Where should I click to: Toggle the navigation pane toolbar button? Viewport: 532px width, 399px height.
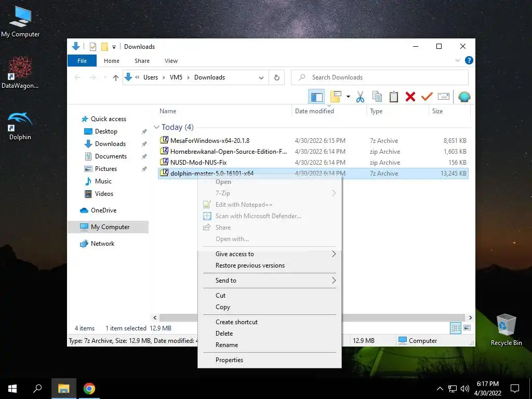click(x=316, y=97)
